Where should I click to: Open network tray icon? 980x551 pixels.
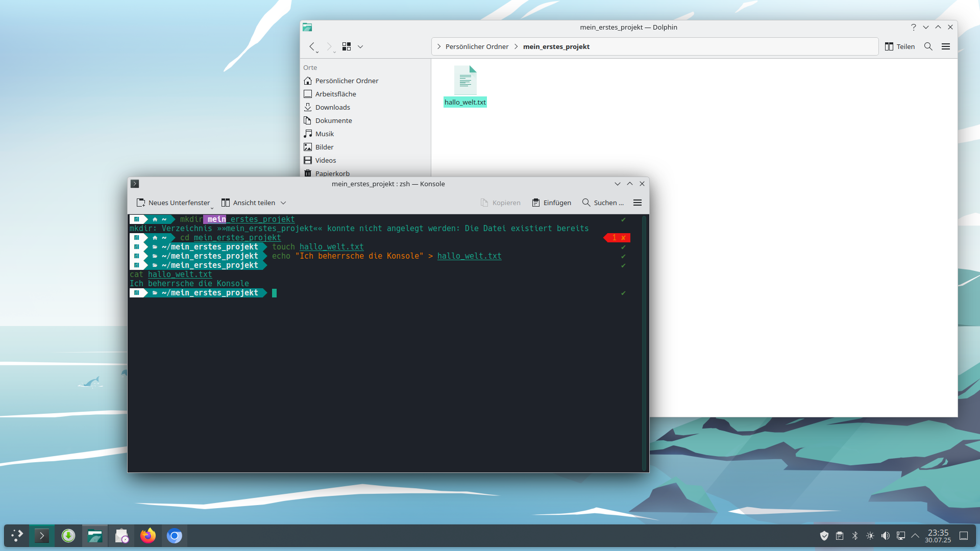tap(901, 536)
